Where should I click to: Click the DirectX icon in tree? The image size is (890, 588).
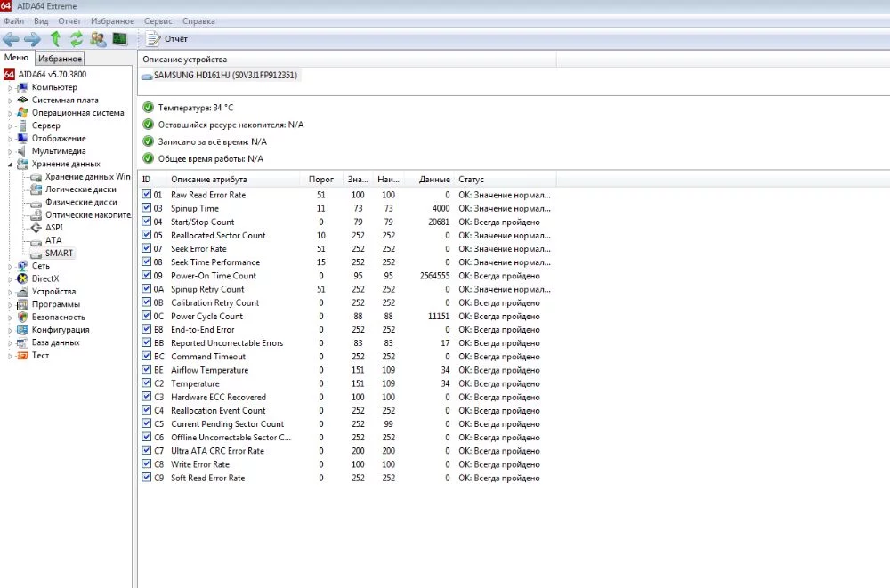tap(23, 278)
